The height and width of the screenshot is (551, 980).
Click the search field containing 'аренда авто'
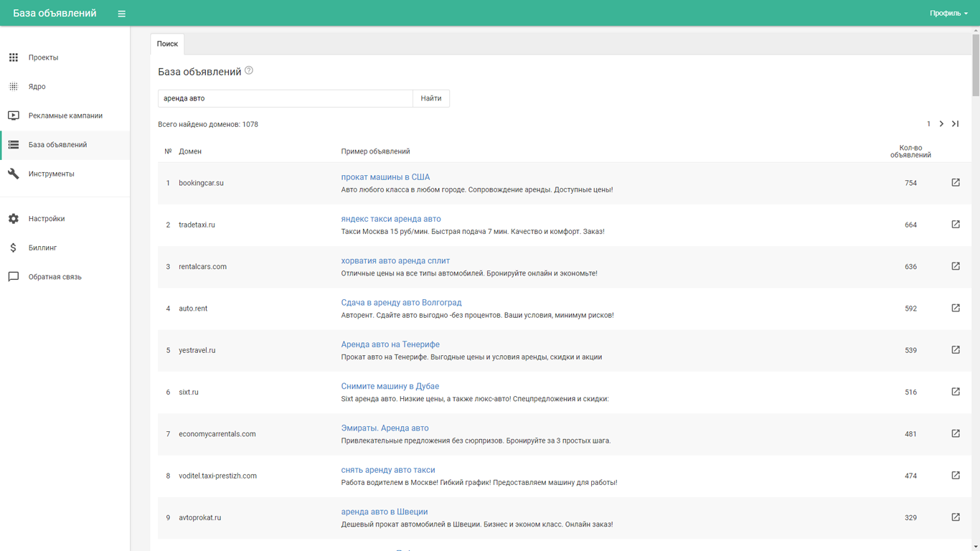pyautogui.click(x=285, y=98)
